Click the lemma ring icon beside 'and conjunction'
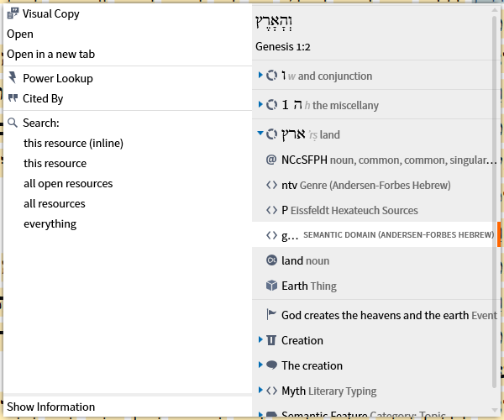The height and width of the screenshot is (420, 504). tap(271, 76)
